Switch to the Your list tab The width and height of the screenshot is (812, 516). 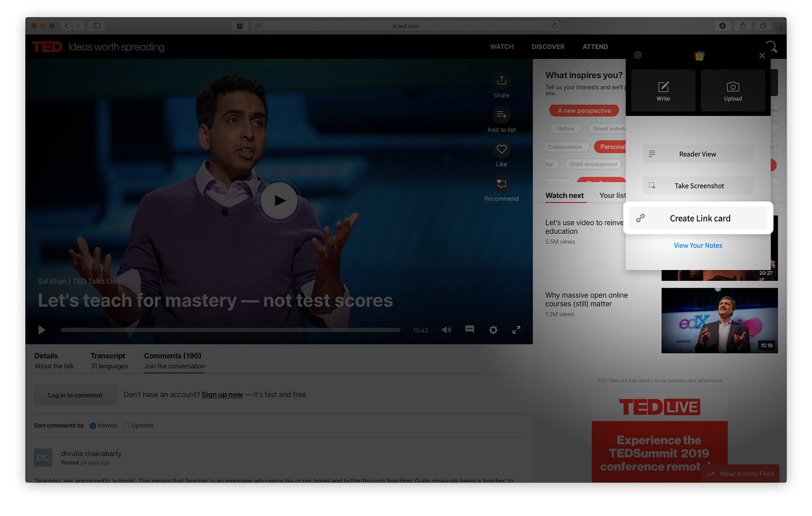click(612, 196)
